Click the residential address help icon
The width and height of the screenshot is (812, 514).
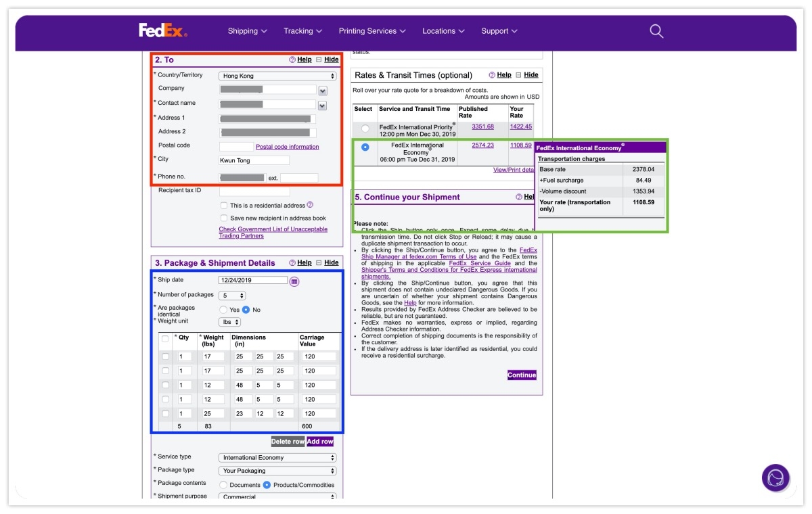pyautogui.click(x=310, y=205)
